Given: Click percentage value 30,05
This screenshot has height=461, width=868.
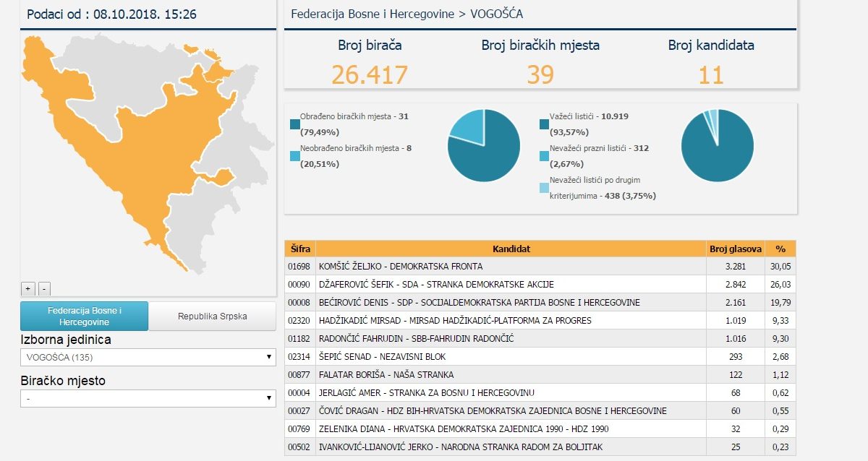Looking at the screenshot, I should (780, 267).
